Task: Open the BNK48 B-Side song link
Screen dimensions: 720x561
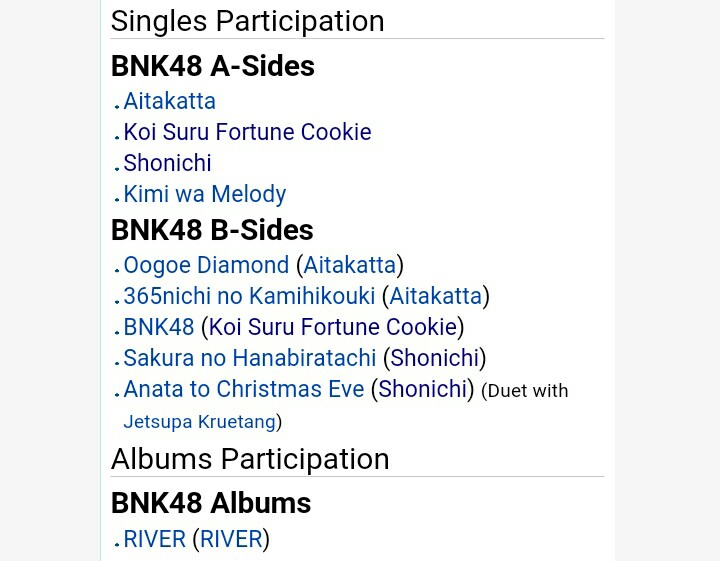Action: point(159,327)
